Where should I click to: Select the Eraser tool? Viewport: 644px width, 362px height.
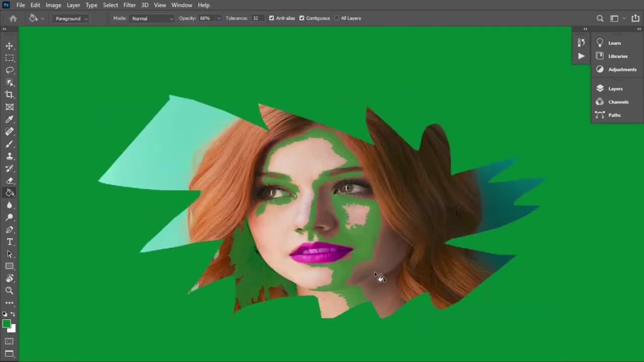[x=10, y=180]
